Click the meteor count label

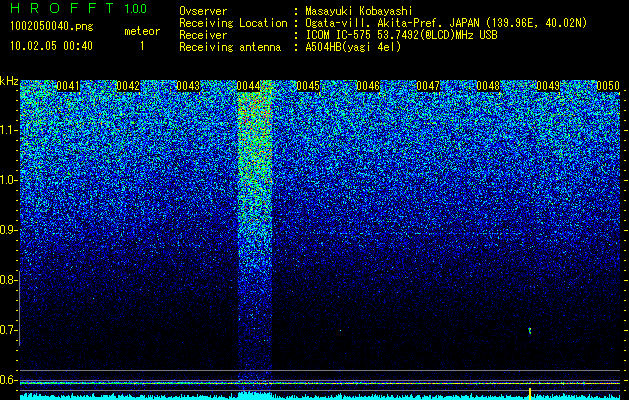click(x=142, y=31)
